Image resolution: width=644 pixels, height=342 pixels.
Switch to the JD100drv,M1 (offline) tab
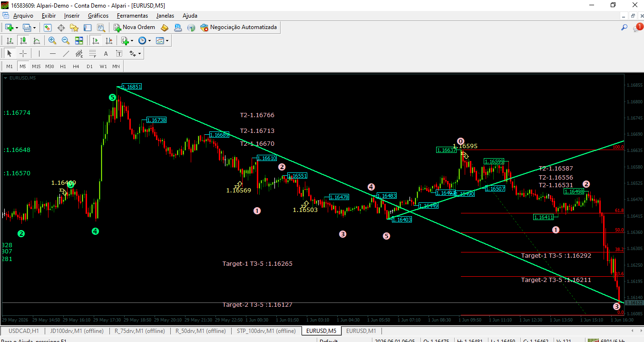point(77,331)
